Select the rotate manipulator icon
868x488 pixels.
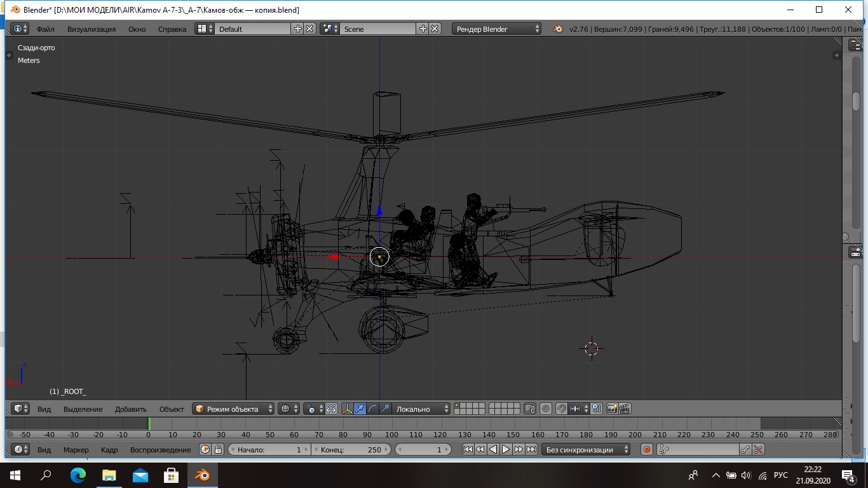[x=372, y=409]
